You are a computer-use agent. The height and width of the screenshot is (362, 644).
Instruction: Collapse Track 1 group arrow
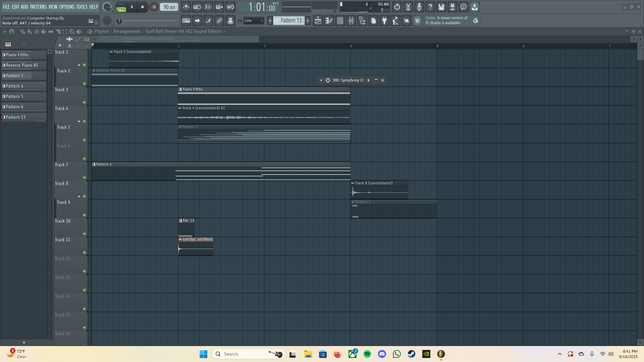[79, 65]
